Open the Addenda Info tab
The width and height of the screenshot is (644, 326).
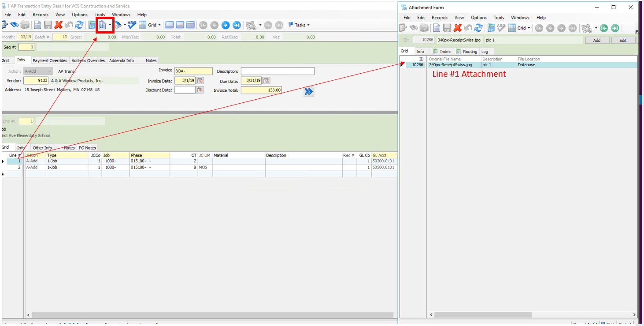pos(121,60)
